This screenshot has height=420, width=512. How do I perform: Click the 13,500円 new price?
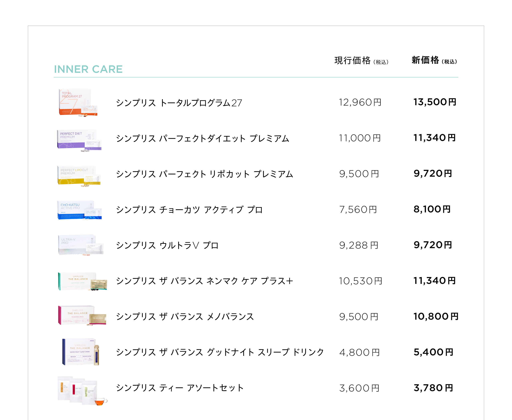pos(435,102)
